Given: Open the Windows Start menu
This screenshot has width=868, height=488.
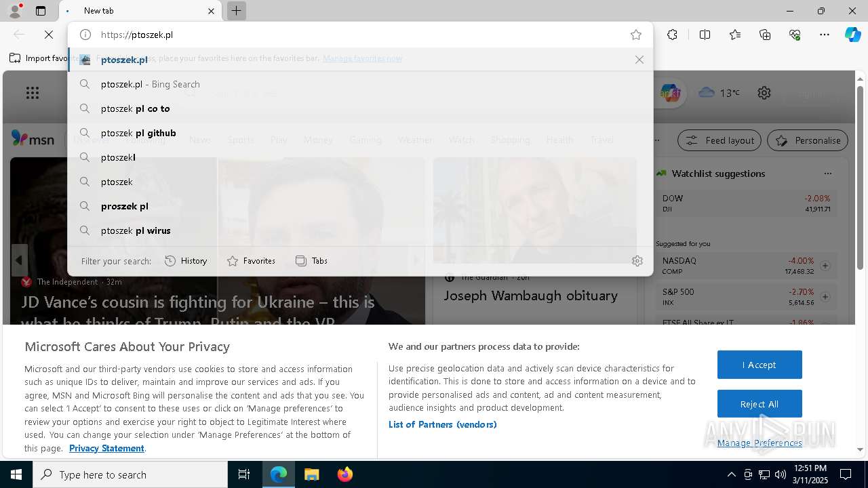Looking at the screenshot, I should [x=16, y=474].
